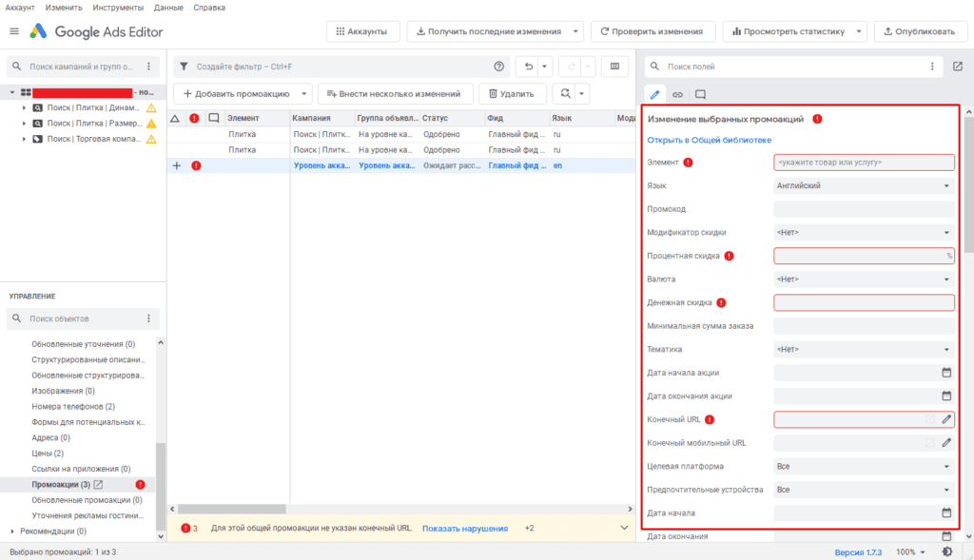This screenshot has width=974, height=560.
Task: Open calendar for Дата начала field
Action: point(946,512)
